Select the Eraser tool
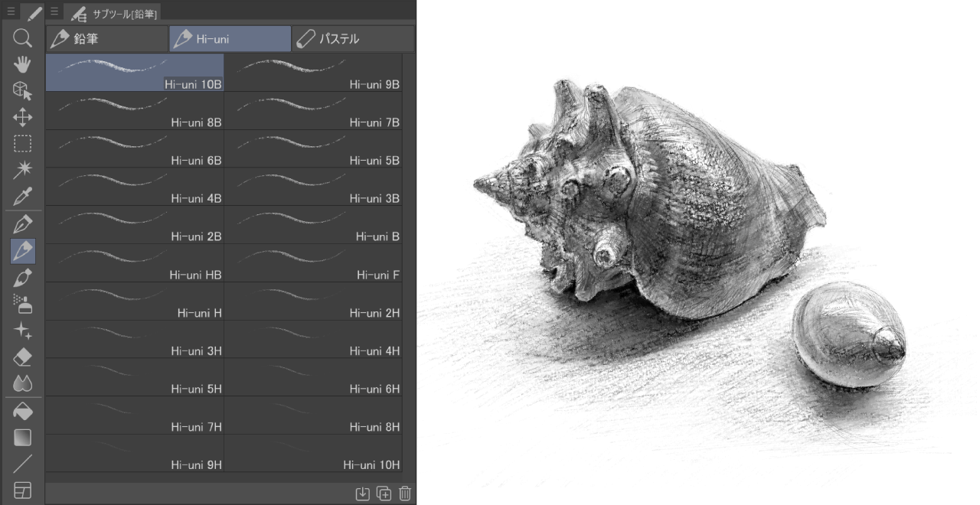This screenshot has width=980, height=505. tap(22, 357)
